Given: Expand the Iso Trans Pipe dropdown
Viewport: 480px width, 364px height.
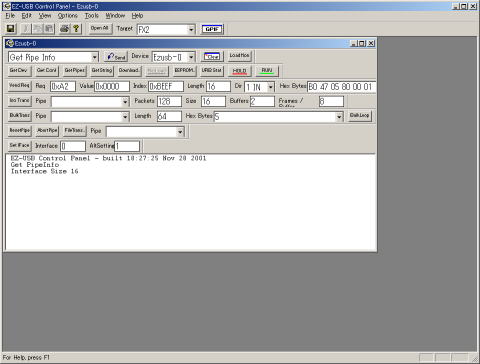Looking at the screenshot, I should click(125, 102).
